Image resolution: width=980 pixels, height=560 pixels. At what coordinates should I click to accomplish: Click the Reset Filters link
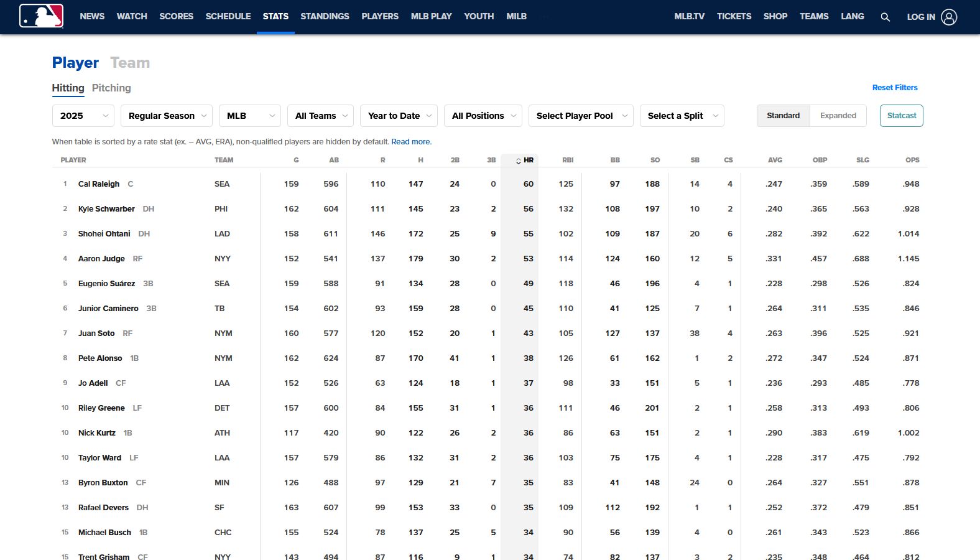point(894,88)
